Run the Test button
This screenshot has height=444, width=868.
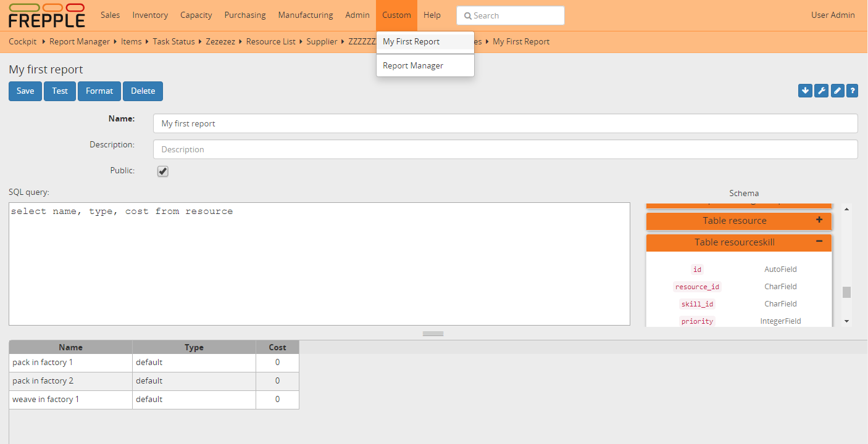(59, 91)
